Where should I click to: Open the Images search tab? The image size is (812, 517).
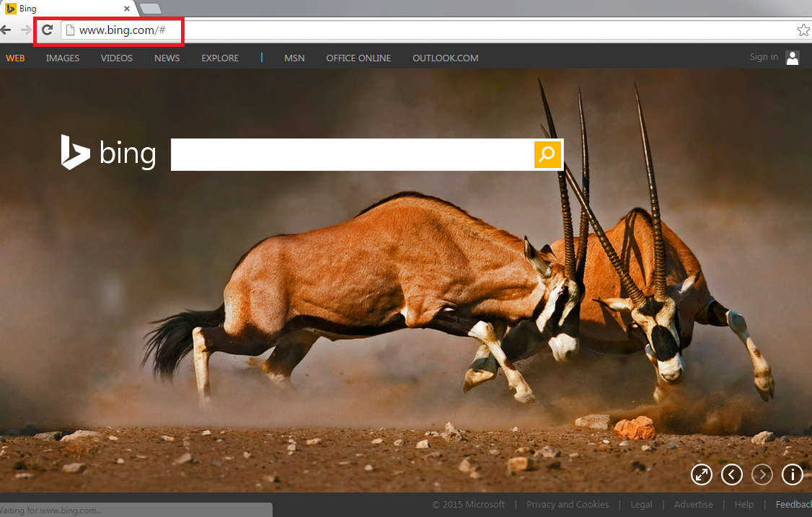point(63,58)
